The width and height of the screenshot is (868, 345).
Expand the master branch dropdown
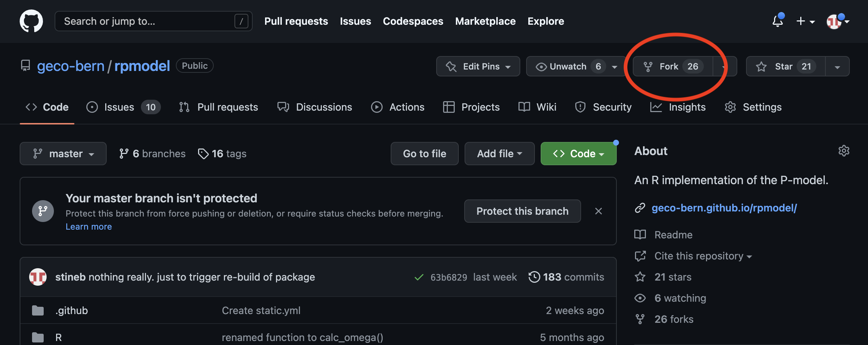click(63, 154)
